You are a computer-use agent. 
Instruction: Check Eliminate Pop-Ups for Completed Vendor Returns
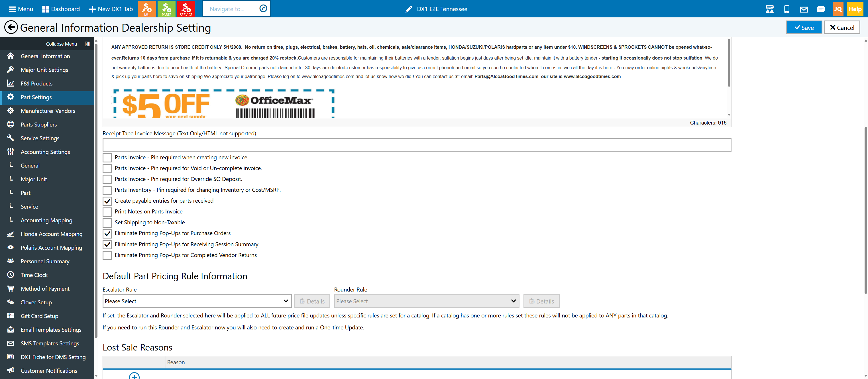pyautogui.click(x=107, y=255)
